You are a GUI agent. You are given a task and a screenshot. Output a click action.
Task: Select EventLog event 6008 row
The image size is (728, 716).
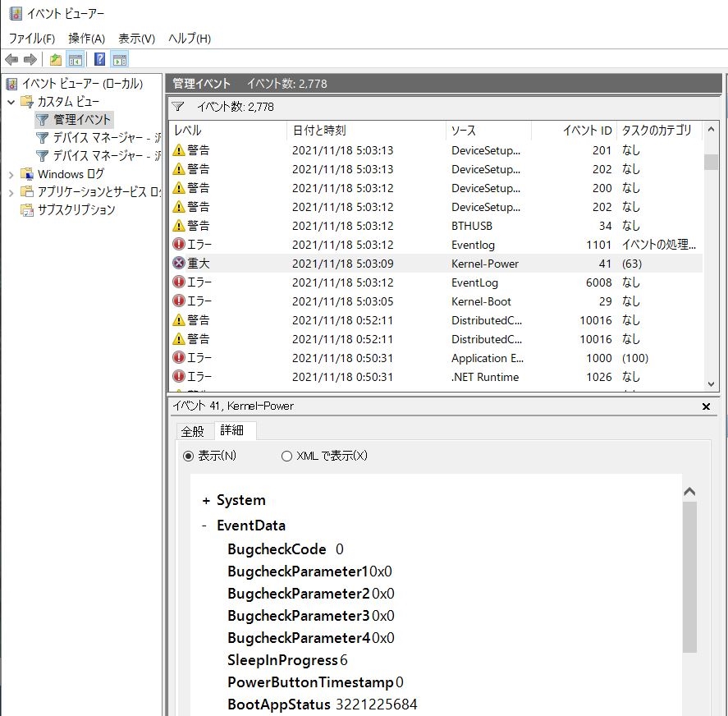coord(437,282)
